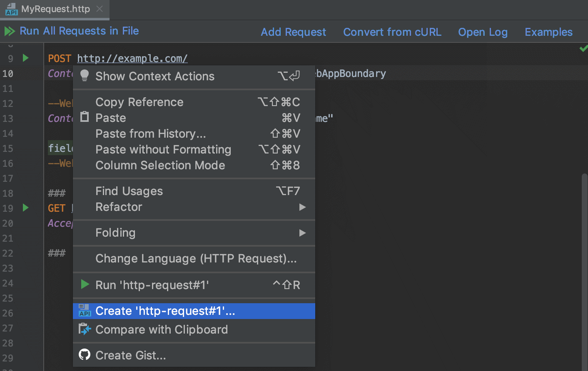This screenshot has width=588, height=371.
Task: Open the Examples link
Action: (548, 32)
